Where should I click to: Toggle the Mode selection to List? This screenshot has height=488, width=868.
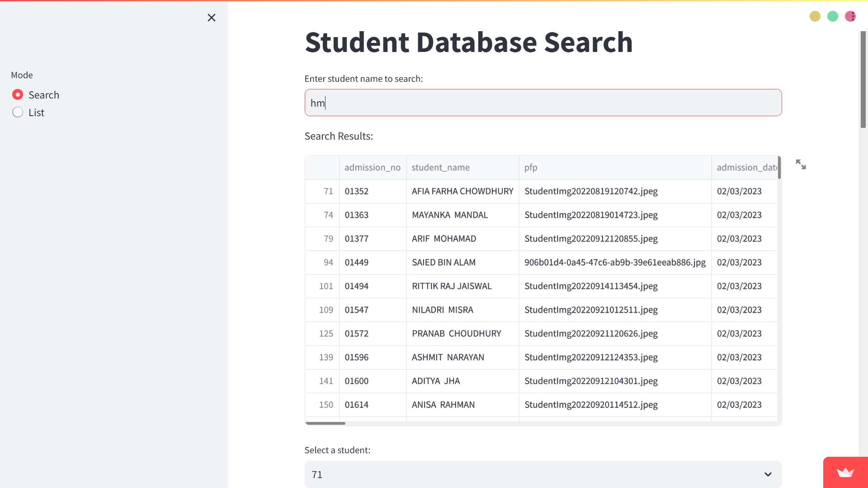tap(18, 112)
